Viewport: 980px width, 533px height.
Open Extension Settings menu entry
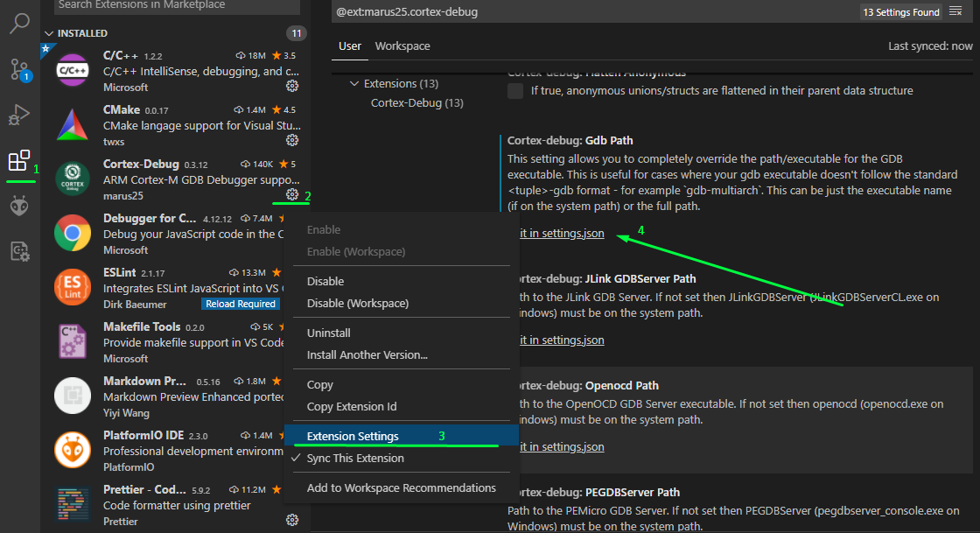click(402, 436)
